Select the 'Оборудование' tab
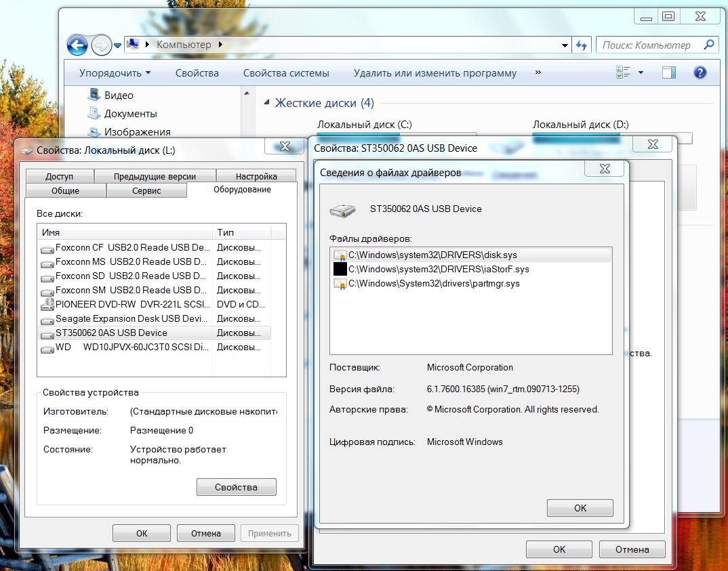Image resolution: width=728 pixels, height=571 pixels. (x=242, y=189)
